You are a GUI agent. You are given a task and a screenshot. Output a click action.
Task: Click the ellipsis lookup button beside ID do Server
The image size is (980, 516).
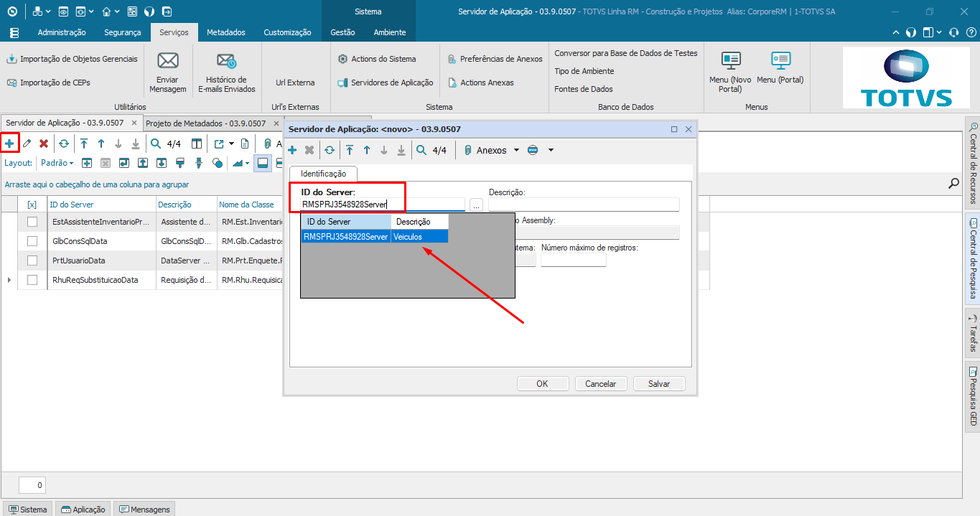476,205
